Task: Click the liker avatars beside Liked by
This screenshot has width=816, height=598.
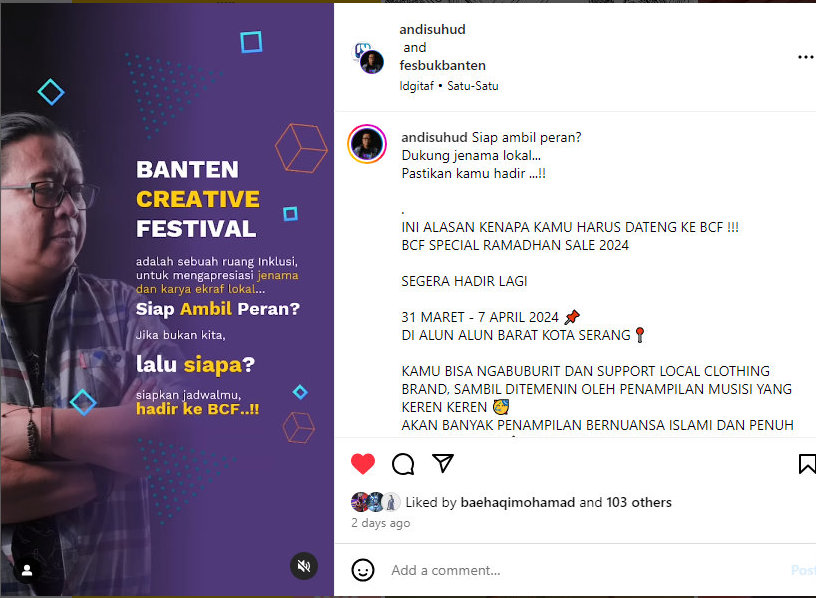Action: click(376, 502)
